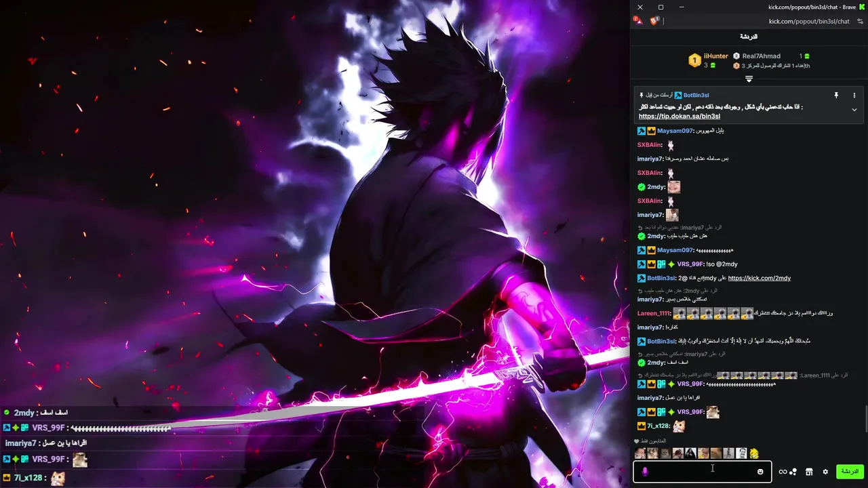Click the chat panel scrollbar thumb
The height and width of the screenshot is (488, 868).
(x=866, y=419)
